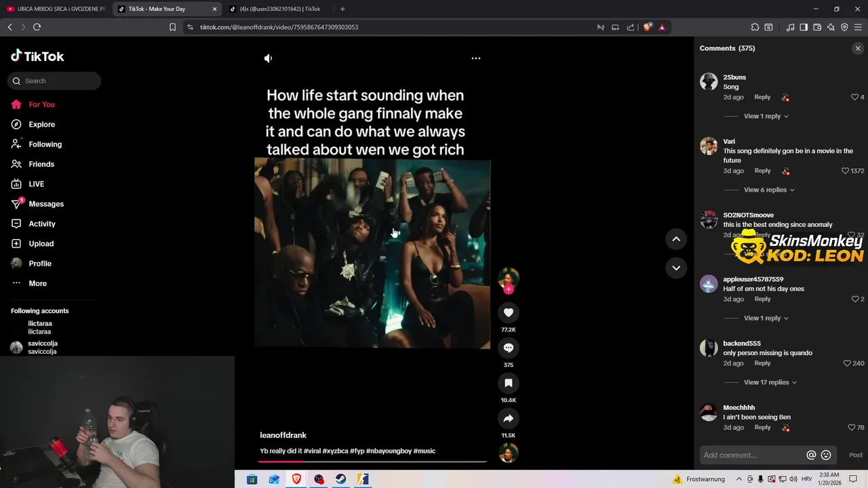Like Vari's comment with 1372 likes

click(x=846, y=171)
